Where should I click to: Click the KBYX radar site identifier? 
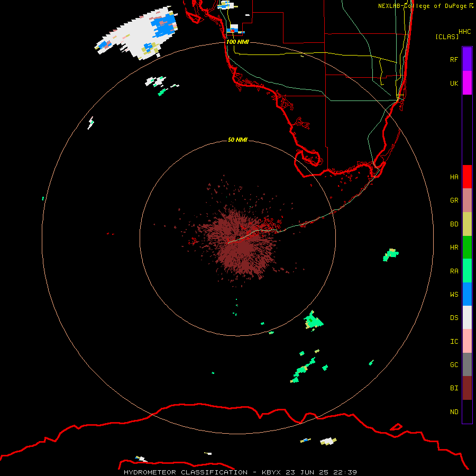tap(271, 472)
